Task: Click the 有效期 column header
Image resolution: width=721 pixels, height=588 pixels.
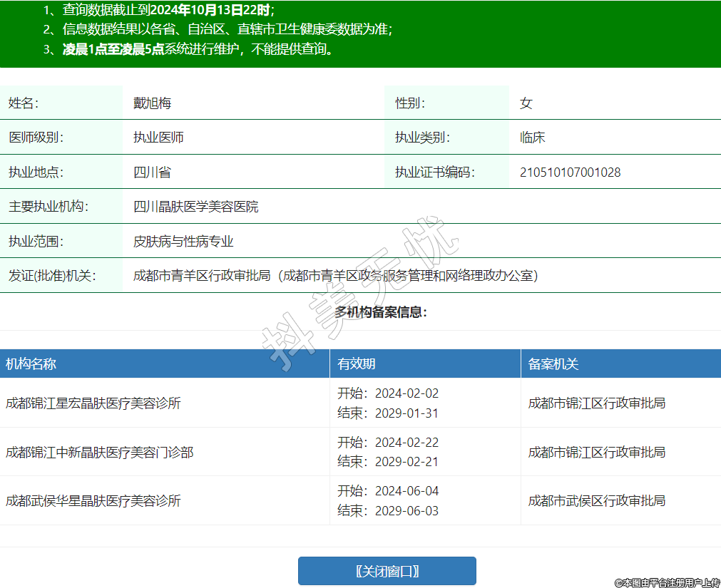Action: tap(357, 364)
